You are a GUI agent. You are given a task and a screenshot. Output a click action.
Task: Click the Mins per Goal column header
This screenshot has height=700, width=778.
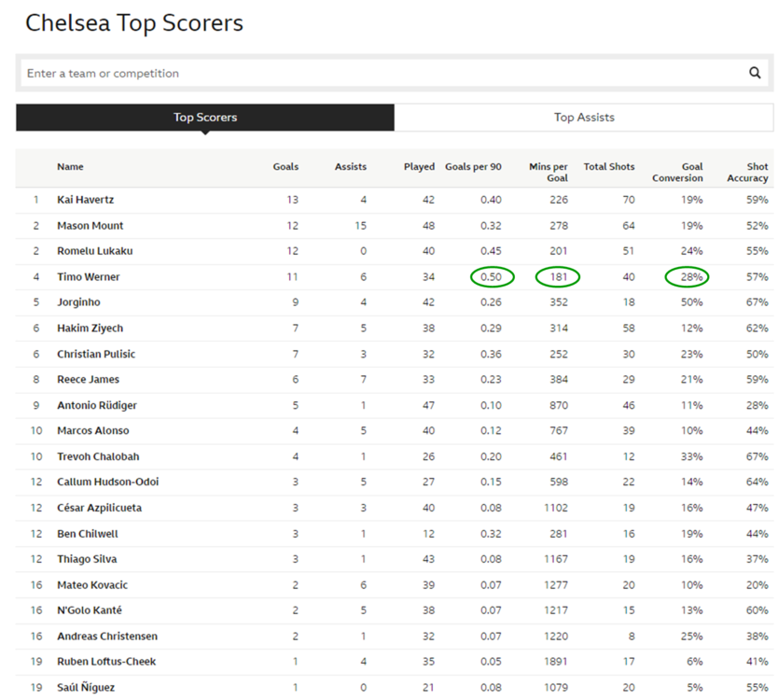click(549, 173)
